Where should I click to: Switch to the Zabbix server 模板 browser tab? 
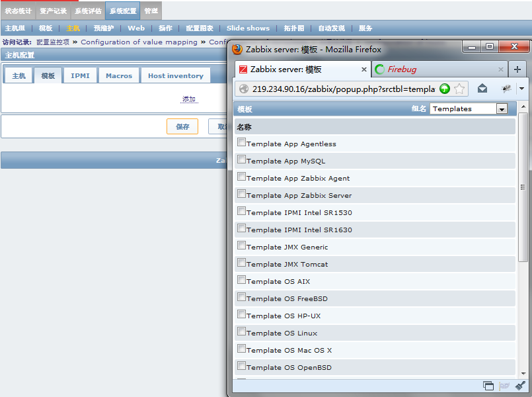[303, 69]
